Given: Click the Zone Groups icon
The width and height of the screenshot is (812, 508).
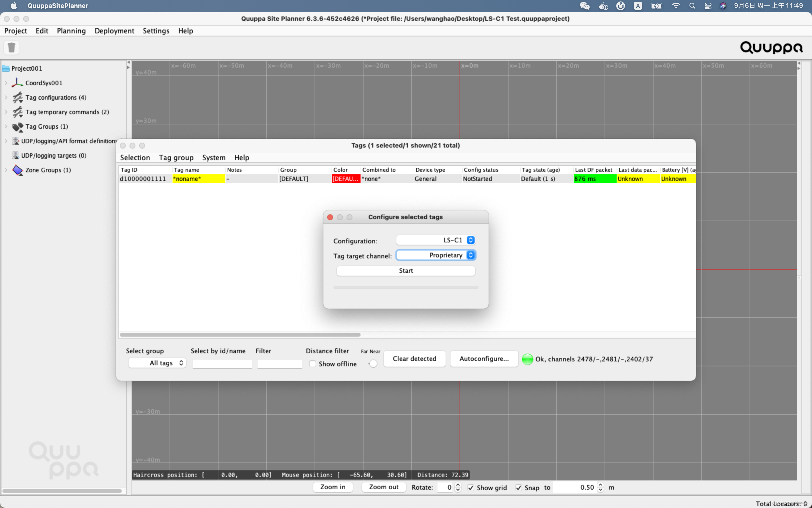Looking at the screenshot, I should pos(17,170).
